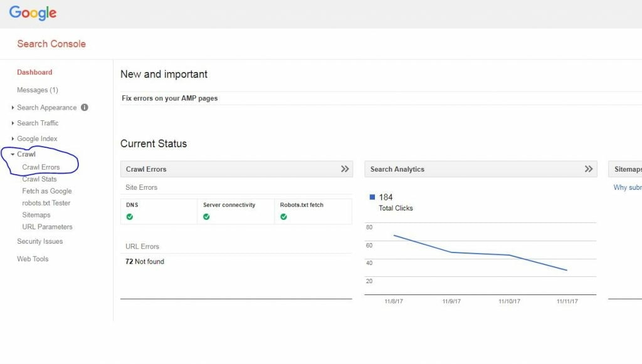Open Web Tools in sidebar
642x364 pixels.
[33, 259]
